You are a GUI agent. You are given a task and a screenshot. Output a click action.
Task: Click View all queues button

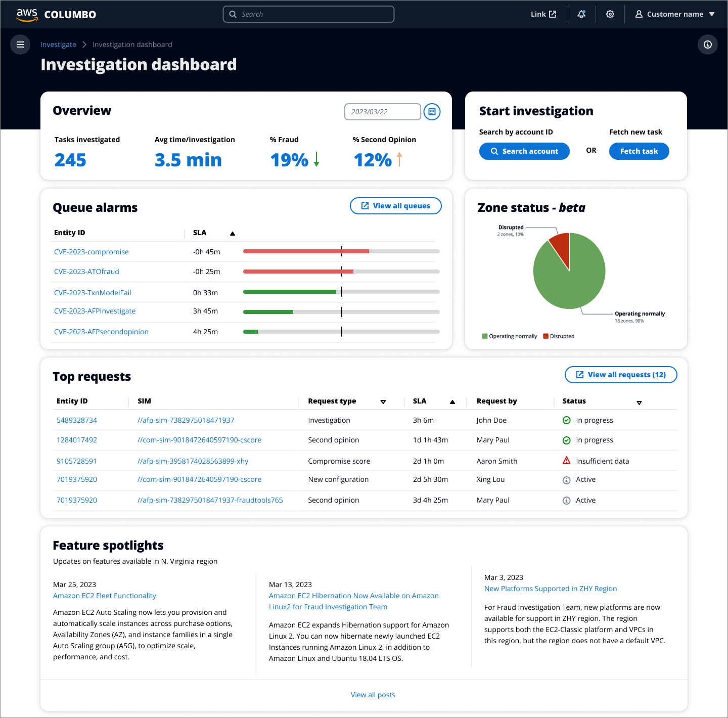tap(396, 206)
